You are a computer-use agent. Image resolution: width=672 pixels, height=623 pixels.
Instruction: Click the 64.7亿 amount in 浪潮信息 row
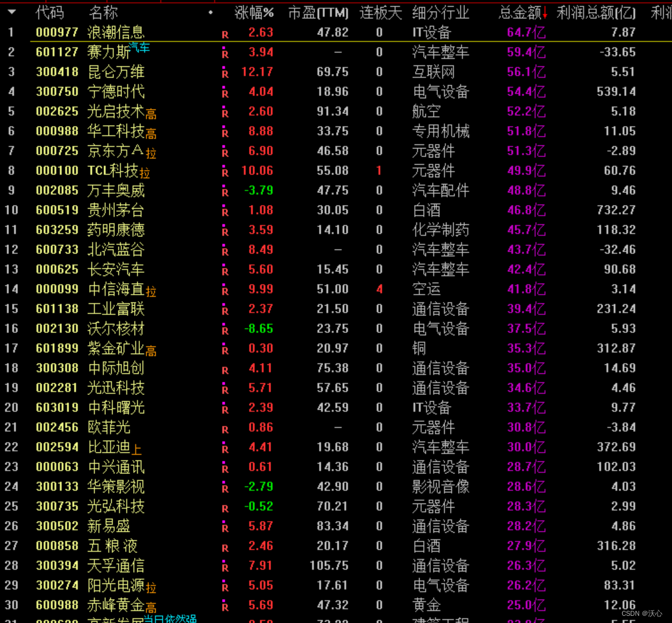[526, 32]
